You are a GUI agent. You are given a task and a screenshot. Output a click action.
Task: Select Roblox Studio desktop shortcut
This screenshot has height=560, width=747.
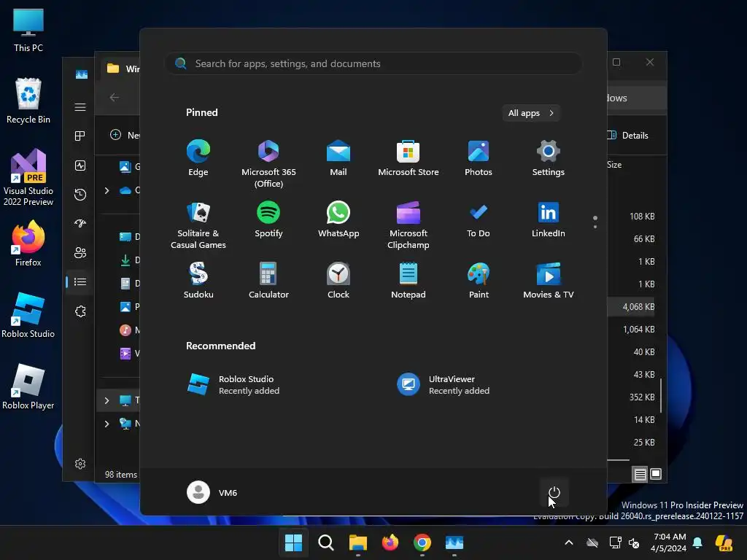28,315
